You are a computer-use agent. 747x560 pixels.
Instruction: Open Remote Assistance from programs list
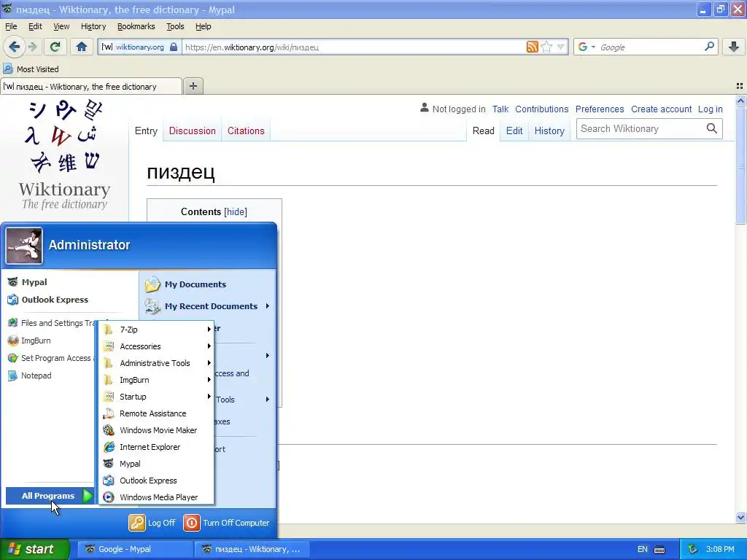coord(156,413)
